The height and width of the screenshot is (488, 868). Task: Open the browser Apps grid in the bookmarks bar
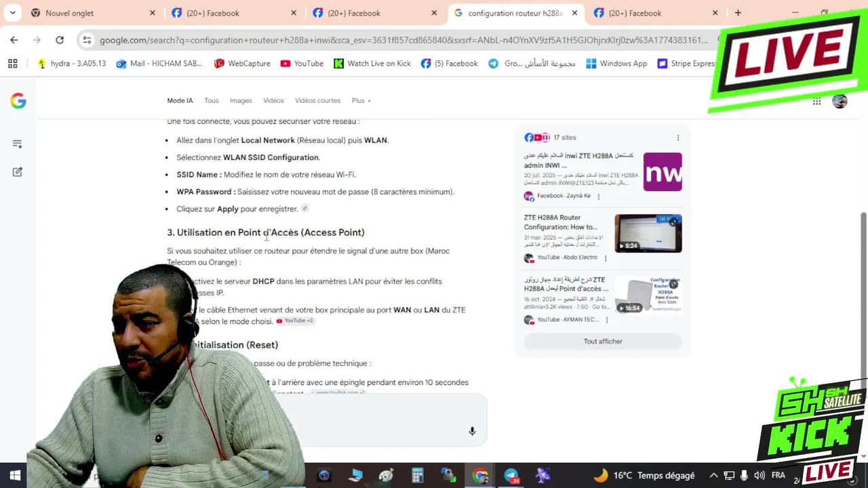(12, 64)
